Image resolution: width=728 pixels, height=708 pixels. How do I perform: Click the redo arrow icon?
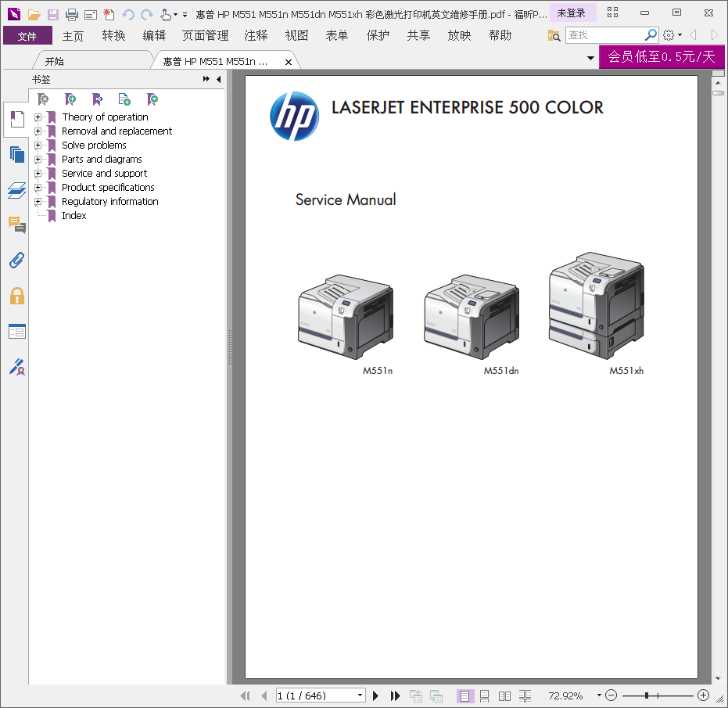tap(147, 14)
